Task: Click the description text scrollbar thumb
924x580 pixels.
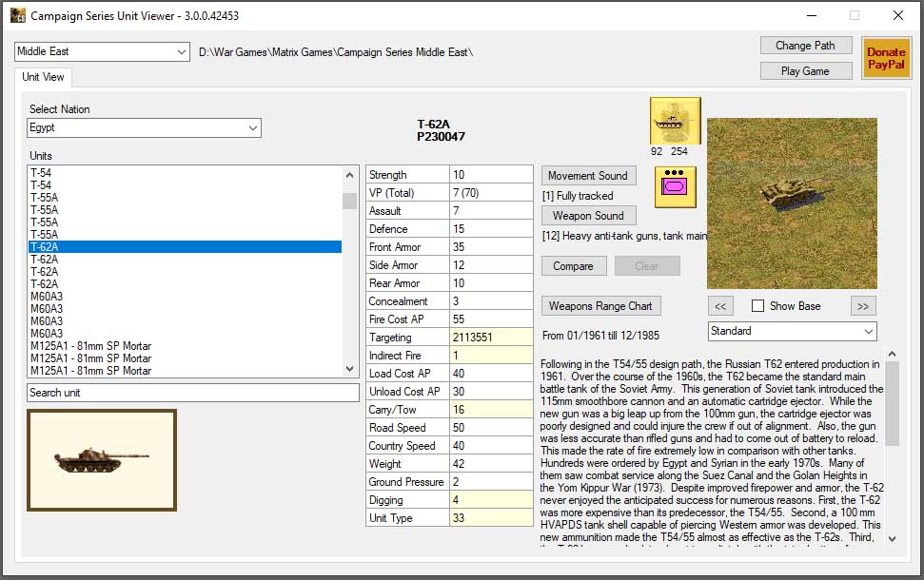Action: (x=893, y=404)
